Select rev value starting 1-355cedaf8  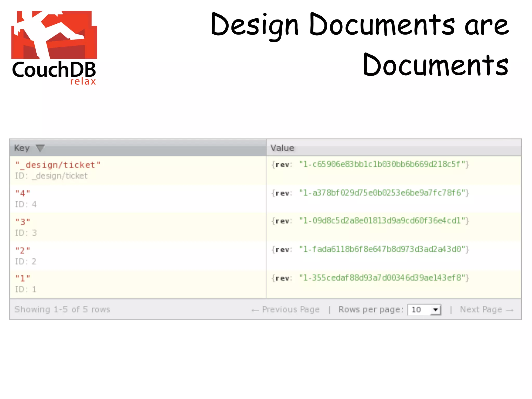point(382,278)
